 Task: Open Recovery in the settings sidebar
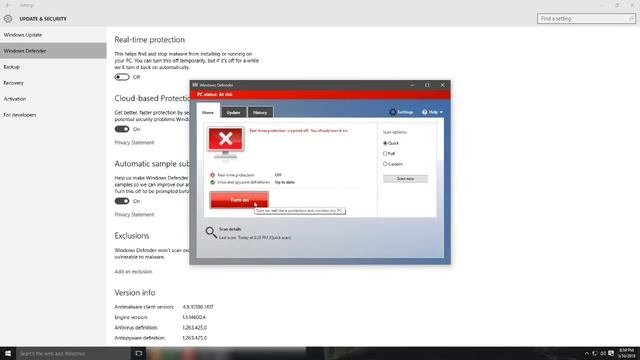point(53,83)
